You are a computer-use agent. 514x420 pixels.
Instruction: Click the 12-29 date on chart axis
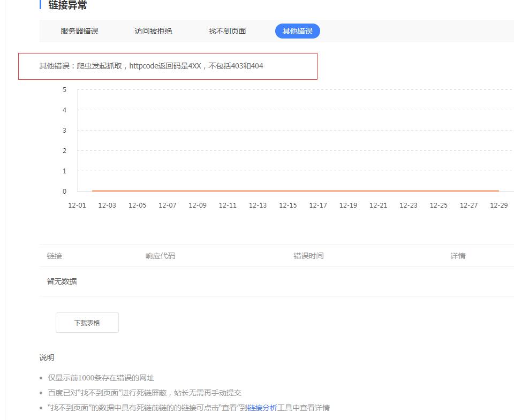point(498,205)
